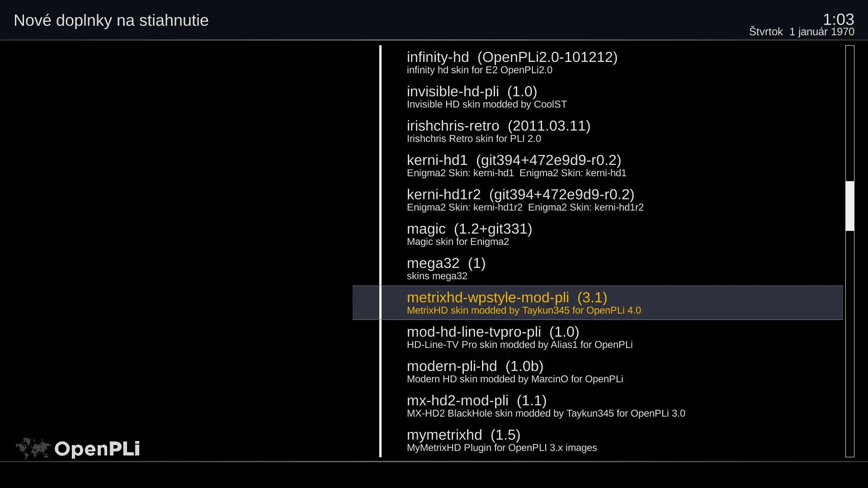This screenshot has width=868, height=488.
Task: Select the mx-hd2-mod-pli (1.1) entry
Action: pyautogui.click(x=598, y=406)
